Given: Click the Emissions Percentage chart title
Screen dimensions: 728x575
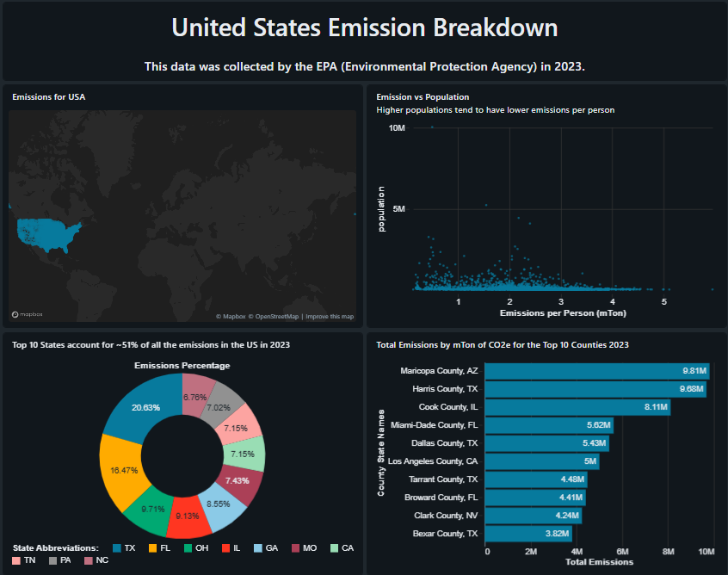Looking at the screenshot, I should click(x=182, y=366).
